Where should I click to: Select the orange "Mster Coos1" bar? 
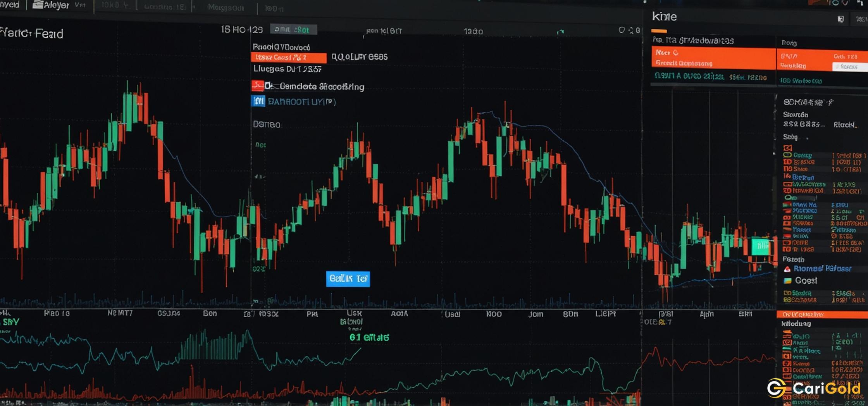(x=289, y=57)
